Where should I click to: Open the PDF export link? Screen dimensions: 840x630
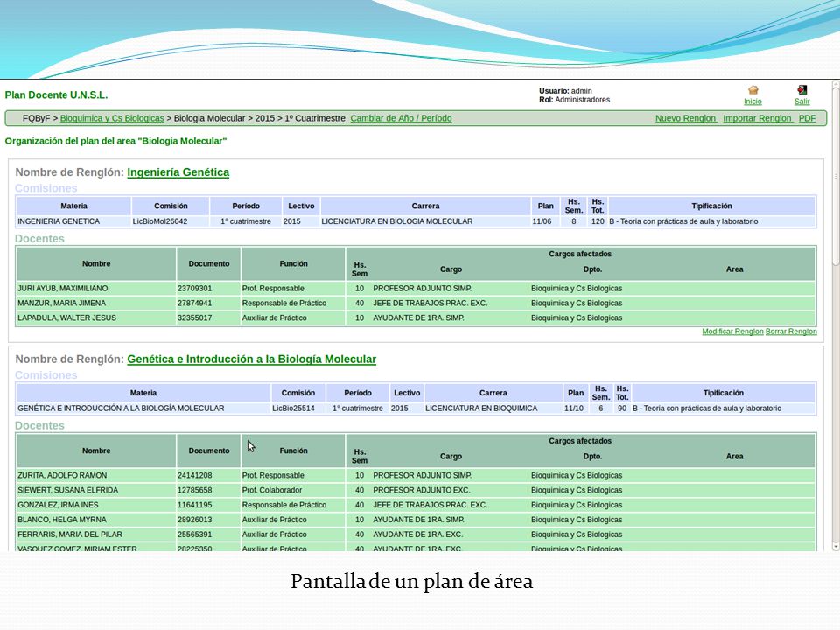point(807,118)
